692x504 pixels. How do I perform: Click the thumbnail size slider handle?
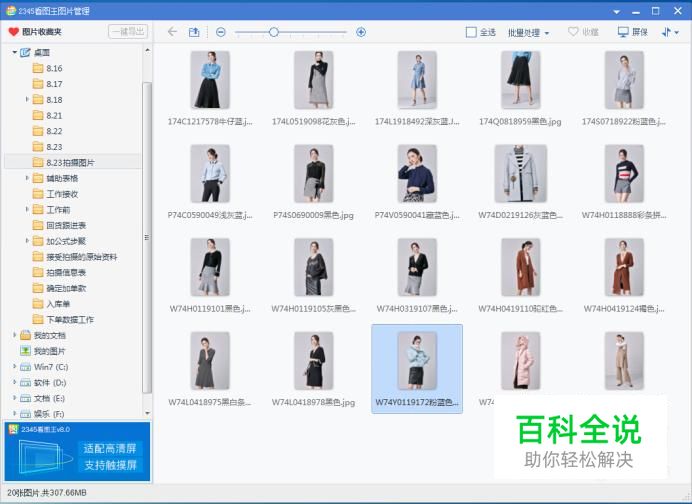point(274,32)
